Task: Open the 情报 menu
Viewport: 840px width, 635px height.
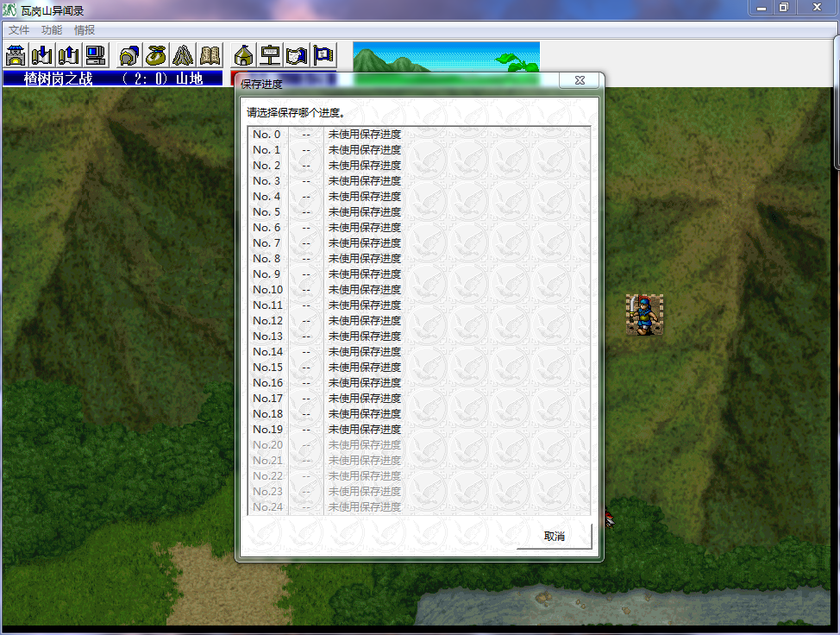Action: tap(85, 30)
